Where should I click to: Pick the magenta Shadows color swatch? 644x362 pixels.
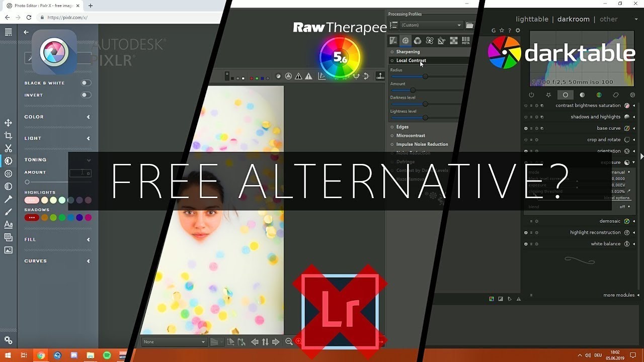tap(89, 217)
